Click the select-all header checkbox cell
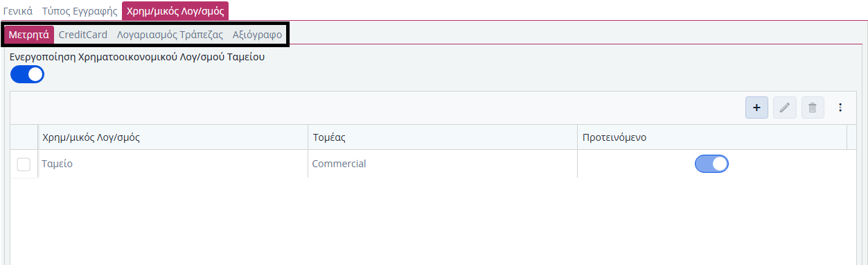Viewport: 868px width, 265px height. click(x=24, y=137)
